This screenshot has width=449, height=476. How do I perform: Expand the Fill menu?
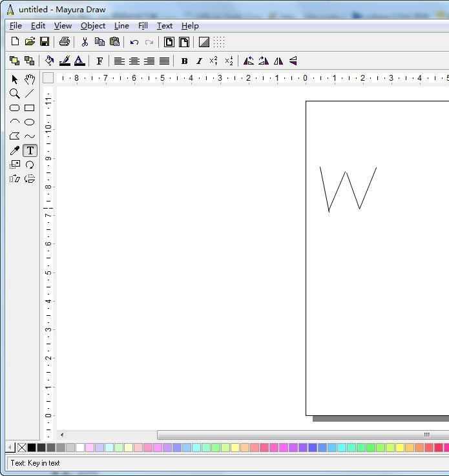click(143, 26)
